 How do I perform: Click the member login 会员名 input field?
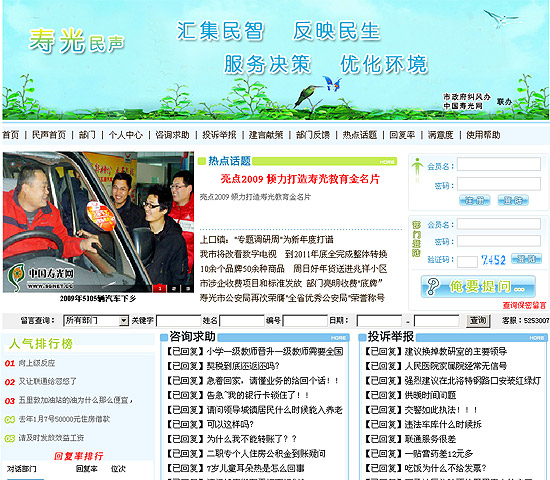click(x=499, y=164)
